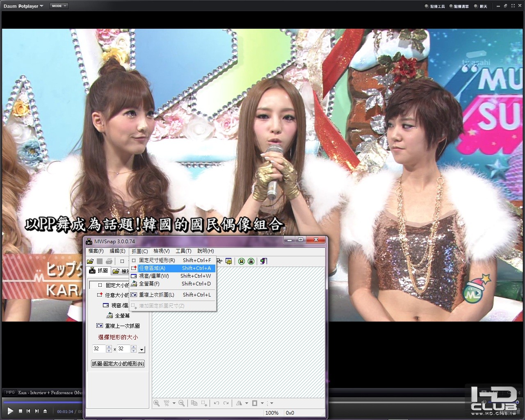Open the 檔案(F) menu in MWSnap
The width and height of the screenshot is (525, 420).
pos(96,251)
